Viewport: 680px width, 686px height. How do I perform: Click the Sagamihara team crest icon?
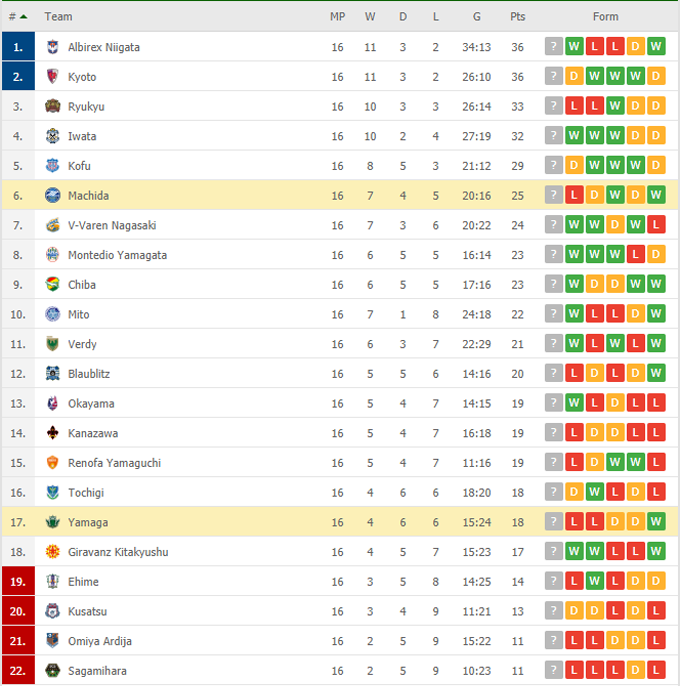53,671
